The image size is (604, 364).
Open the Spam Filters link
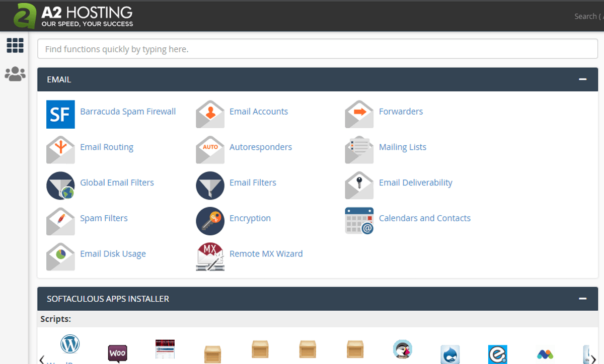coord(104,218)
